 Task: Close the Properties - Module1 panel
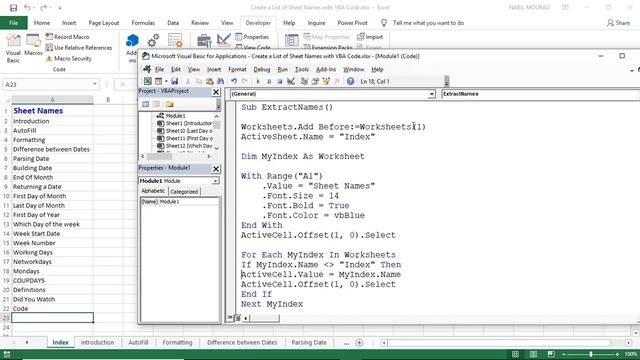216,169
